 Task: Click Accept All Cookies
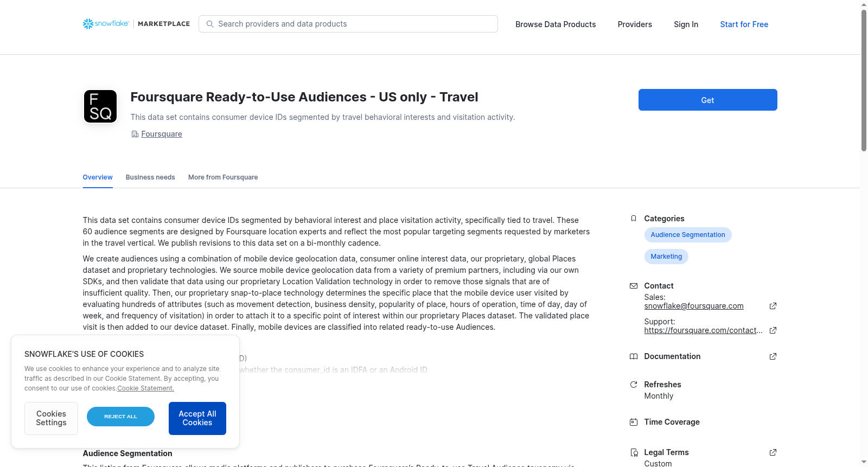coord(197,418)
